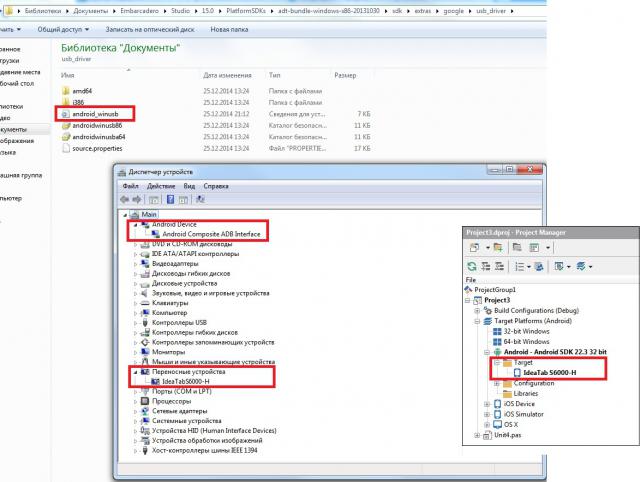Click the Forward arrow in Device Manager toolbar
Image resolution: width=640 pixels, height=482 pixels.
(137, 200)
